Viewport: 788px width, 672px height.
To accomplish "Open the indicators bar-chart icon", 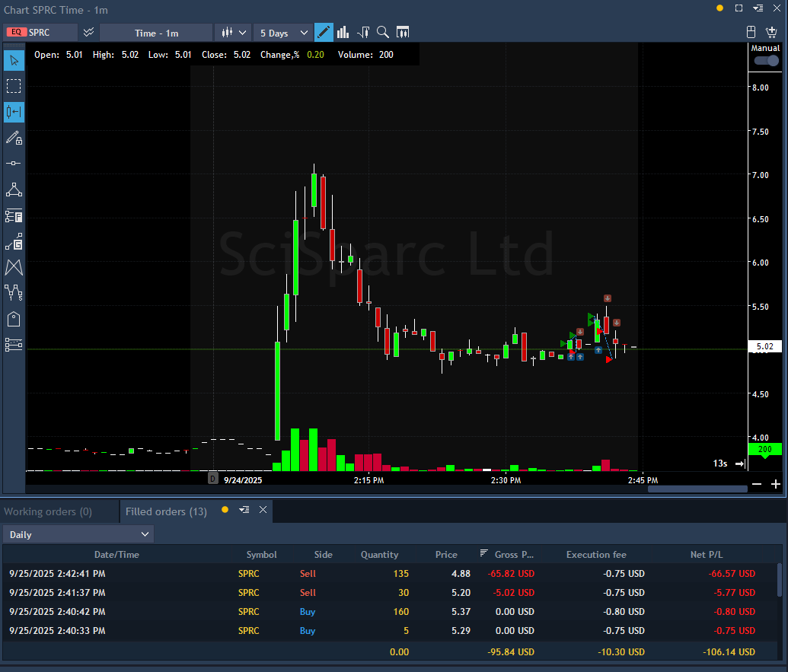I will coord(343,33).
